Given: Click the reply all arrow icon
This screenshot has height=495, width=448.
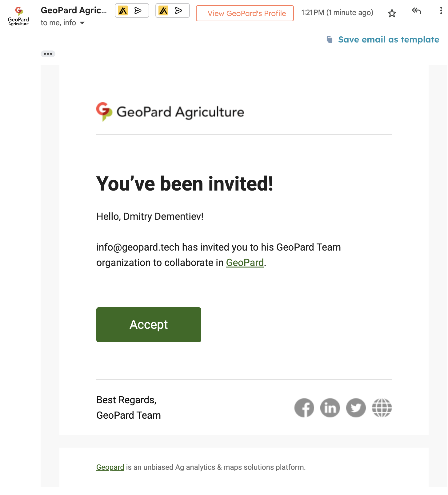Looking at the screenshot, I should pyautogui.click(x=416, y=11).
